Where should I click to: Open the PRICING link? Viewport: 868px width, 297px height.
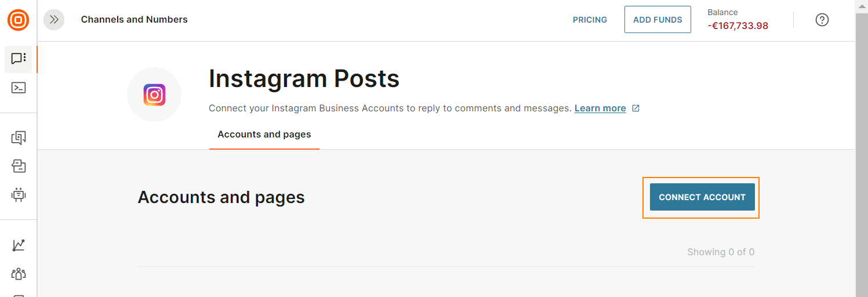coord(590,20)
